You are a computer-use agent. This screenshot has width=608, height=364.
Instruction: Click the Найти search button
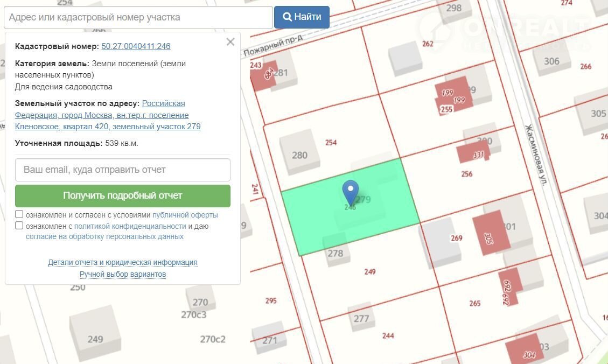[x=302, y=17]
